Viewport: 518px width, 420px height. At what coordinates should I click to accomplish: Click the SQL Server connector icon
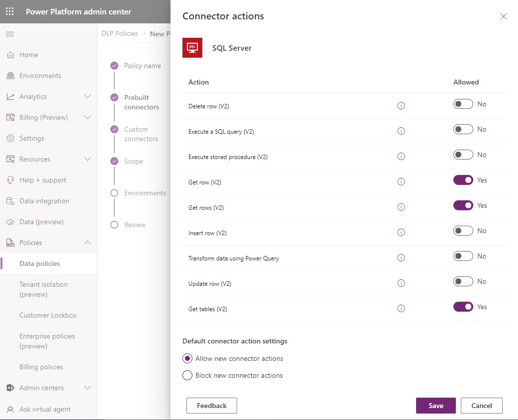[192, 48]
